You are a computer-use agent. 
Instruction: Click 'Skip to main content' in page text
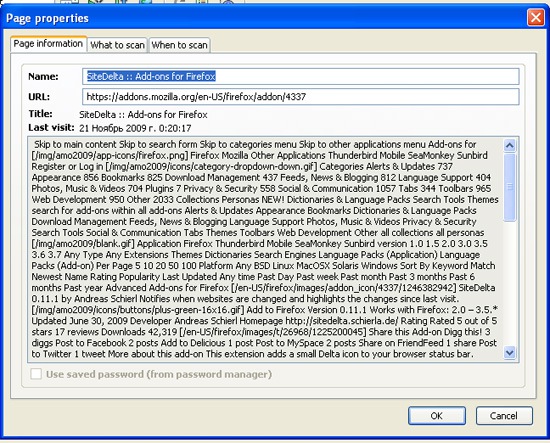point(75,145)
